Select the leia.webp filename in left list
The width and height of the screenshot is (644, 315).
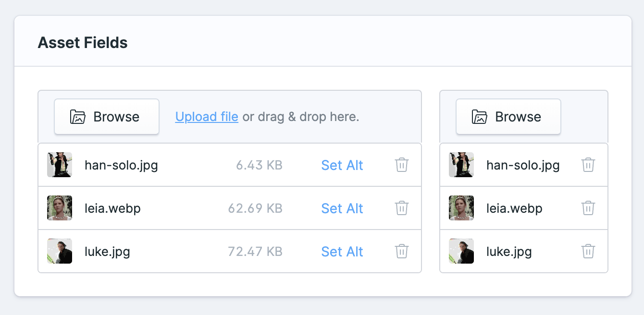112,209
